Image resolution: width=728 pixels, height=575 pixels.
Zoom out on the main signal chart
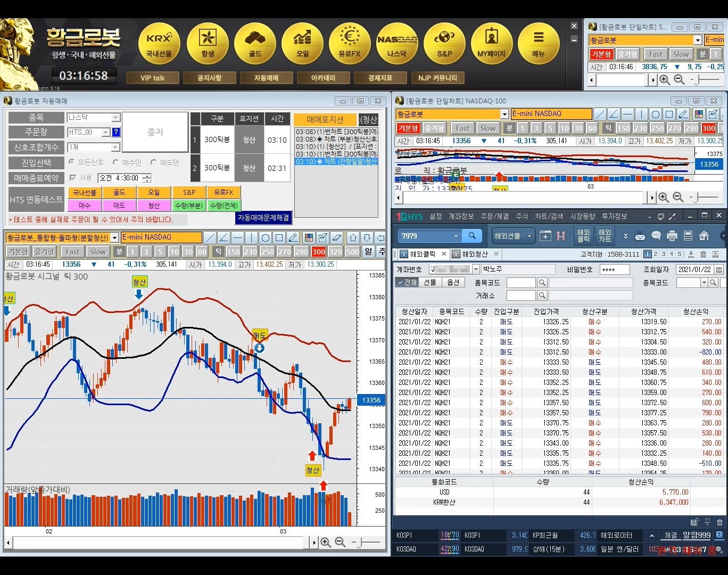click(340, 543)
